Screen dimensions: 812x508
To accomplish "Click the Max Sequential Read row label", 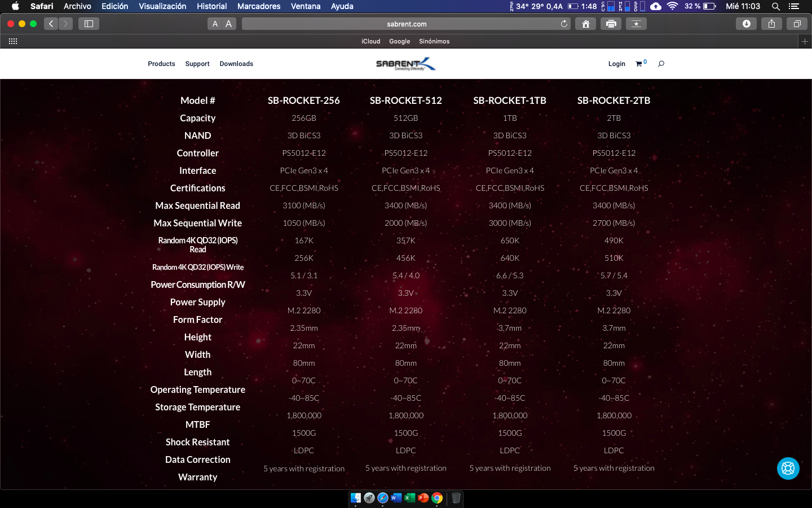I will coord(198,205).
